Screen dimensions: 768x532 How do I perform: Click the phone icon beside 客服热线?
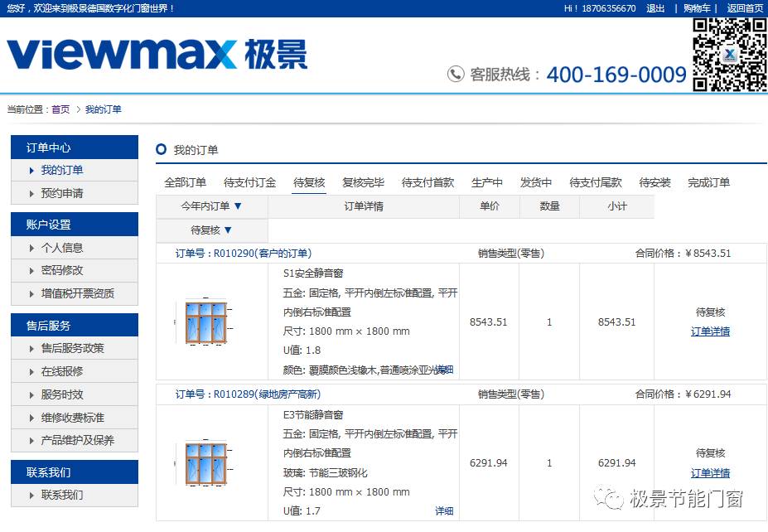[x=456, y=75]
